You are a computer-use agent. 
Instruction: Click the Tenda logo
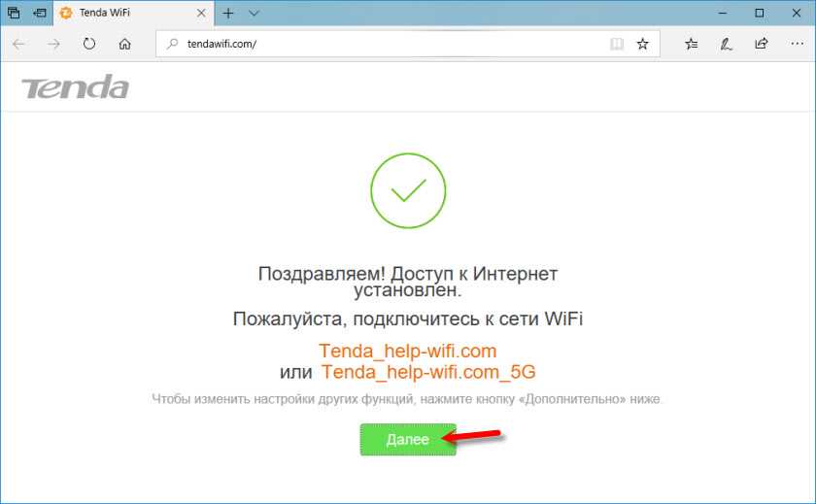click(x=75, y=86)
